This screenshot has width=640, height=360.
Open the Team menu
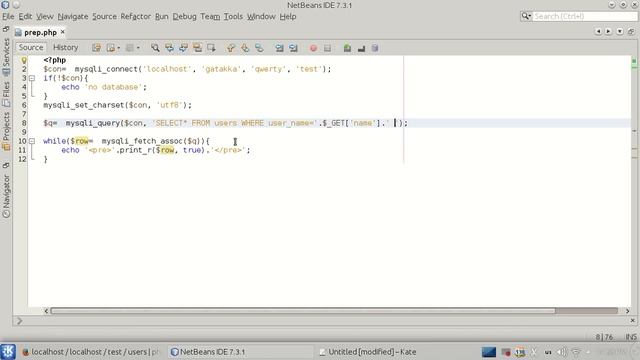(x=210, y=16)
